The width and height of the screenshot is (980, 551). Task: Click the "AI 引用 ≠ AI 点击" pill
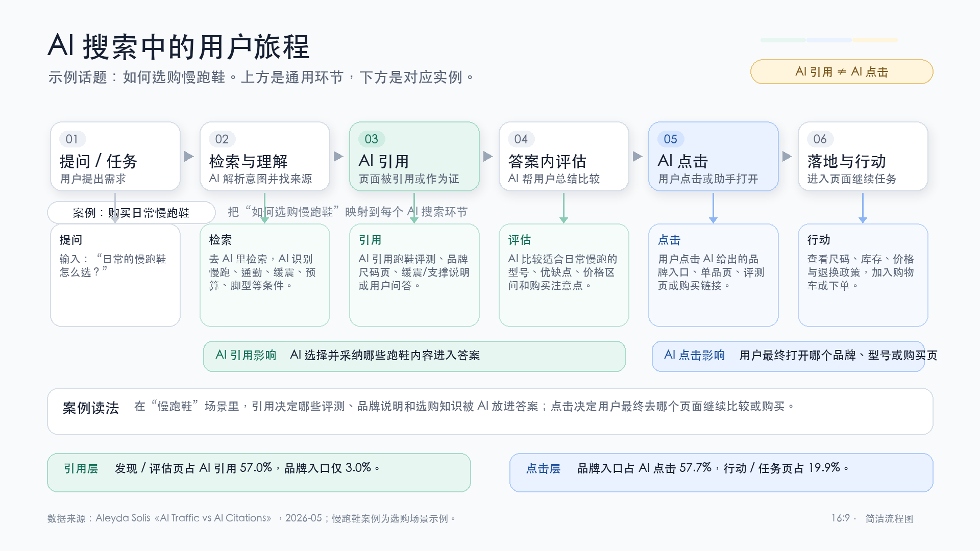click(842, 72)
